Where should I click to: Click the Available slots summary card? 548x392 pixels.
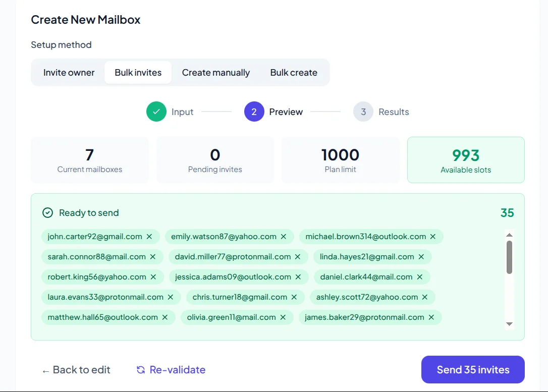click(465, 159)
